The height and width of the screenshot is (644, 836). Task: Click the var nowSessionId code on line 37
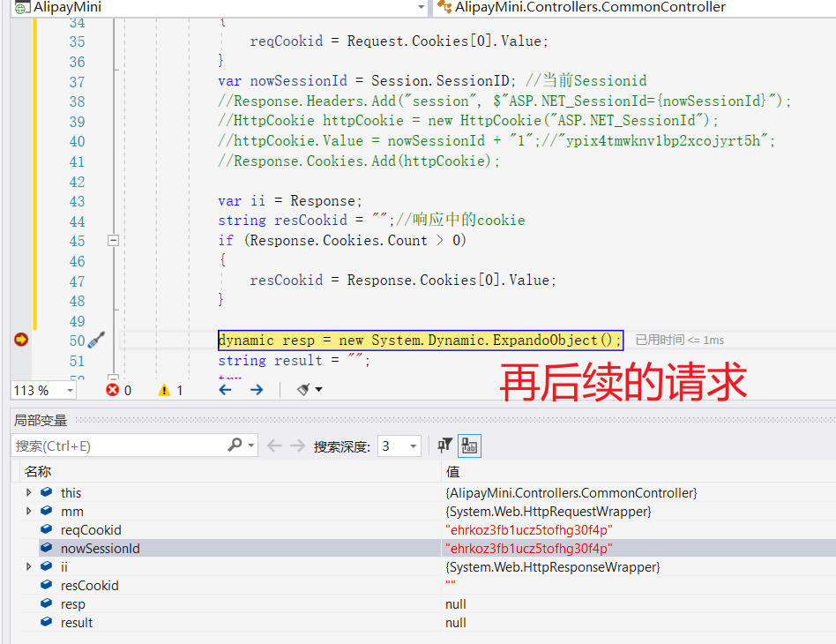tap(366, 80)
